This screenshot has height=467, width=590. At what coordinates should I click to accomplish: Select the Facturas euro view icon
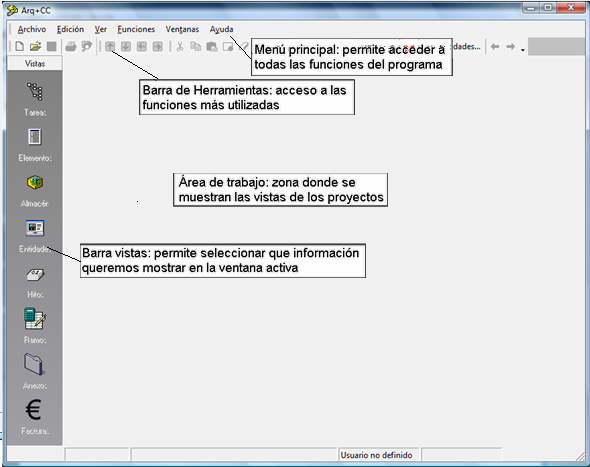[x=33, y=410]
